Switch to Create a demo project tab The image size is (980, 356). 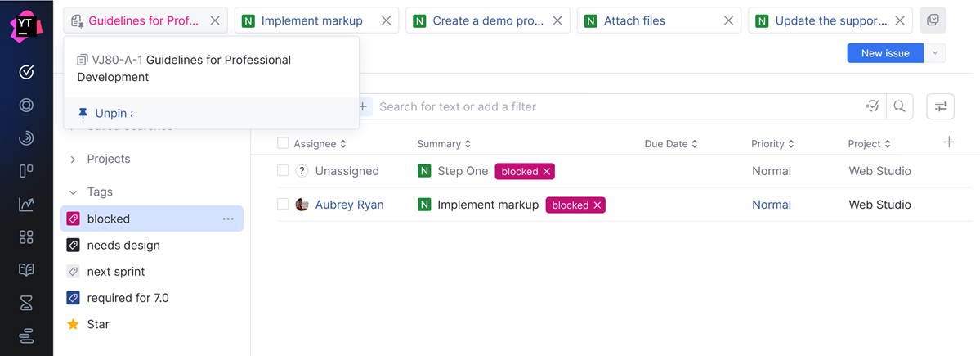point(487,20)
